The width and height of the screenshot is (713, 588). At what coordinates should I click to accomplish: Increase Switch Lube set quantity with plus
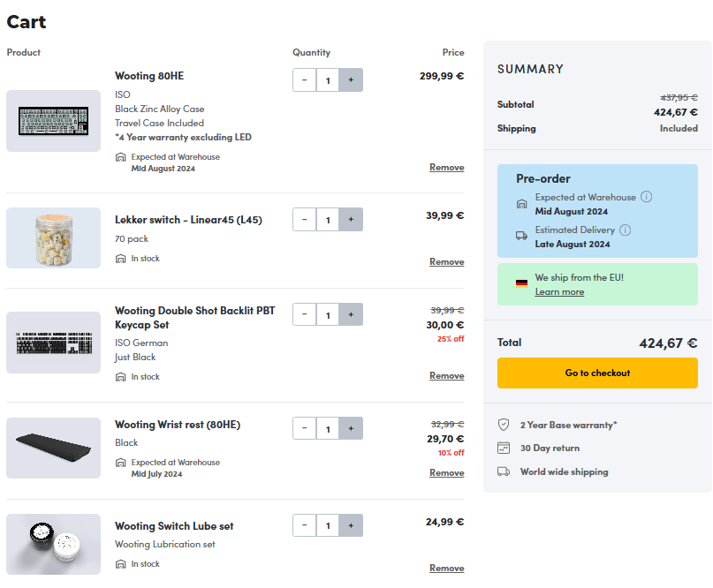click(x=351, y=526)
